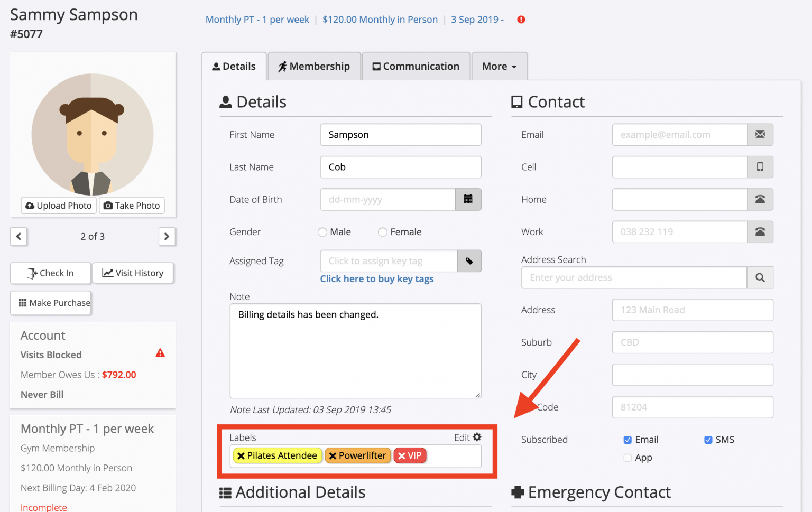The height and width of the screenshot is (512, 812).
Task: Click the Last Name input field
Action: (401, 167)
